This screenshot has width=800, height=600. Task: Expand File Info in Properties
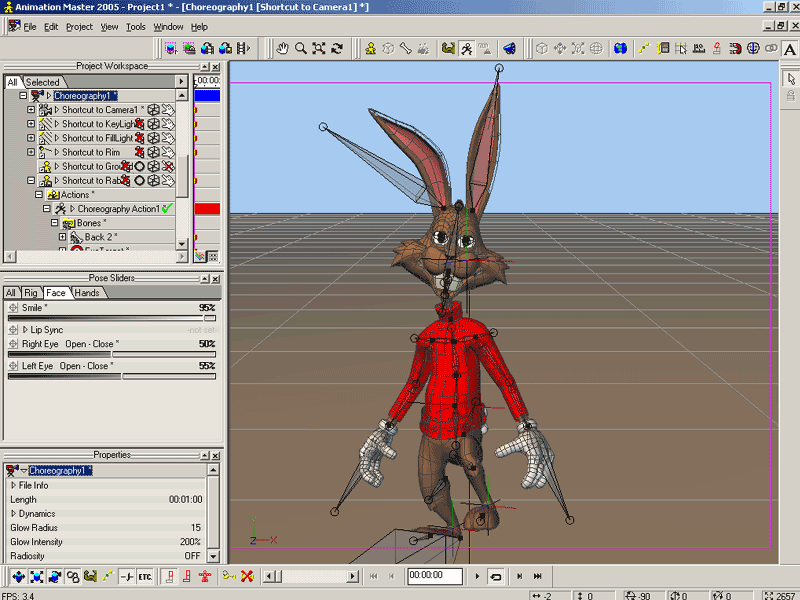13,485
